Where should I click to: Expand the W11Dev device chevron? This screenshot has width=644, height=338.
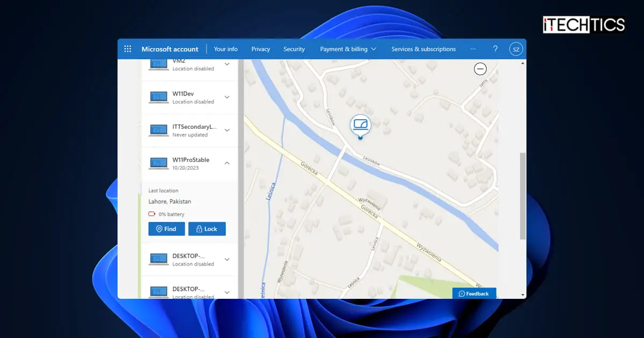coord(227,97)
